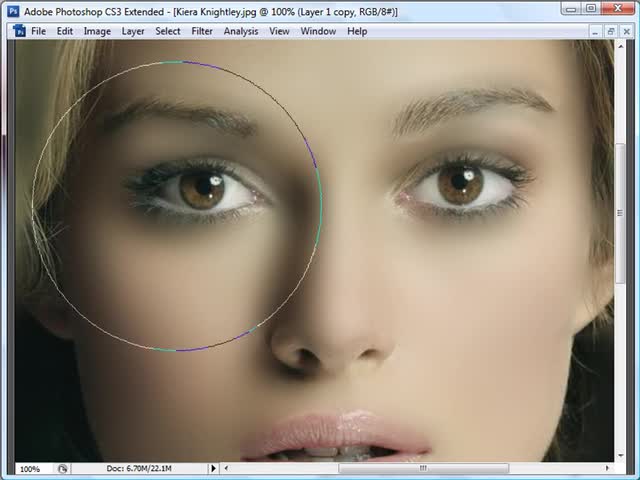Show the Analysis menu

(x=241, y=31)
